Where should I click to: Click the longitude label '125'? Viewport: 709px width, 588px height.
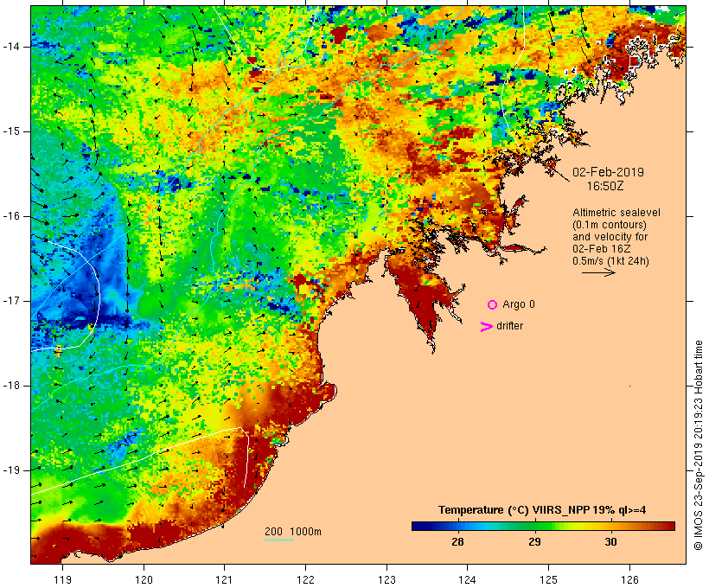[x=548, y=579]
